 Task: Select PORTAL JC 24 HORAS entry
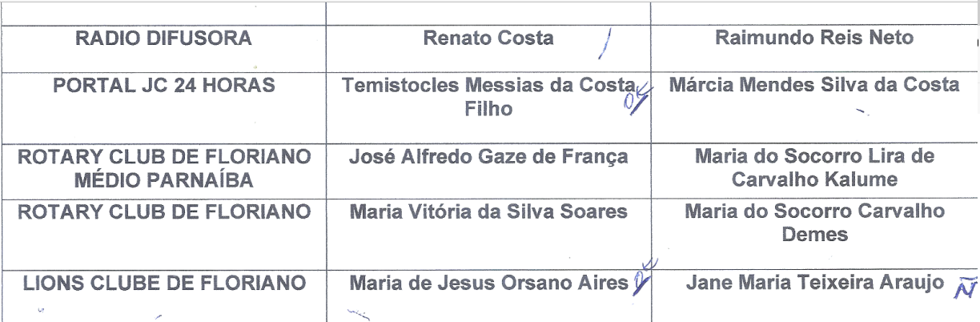click(163, 85)
